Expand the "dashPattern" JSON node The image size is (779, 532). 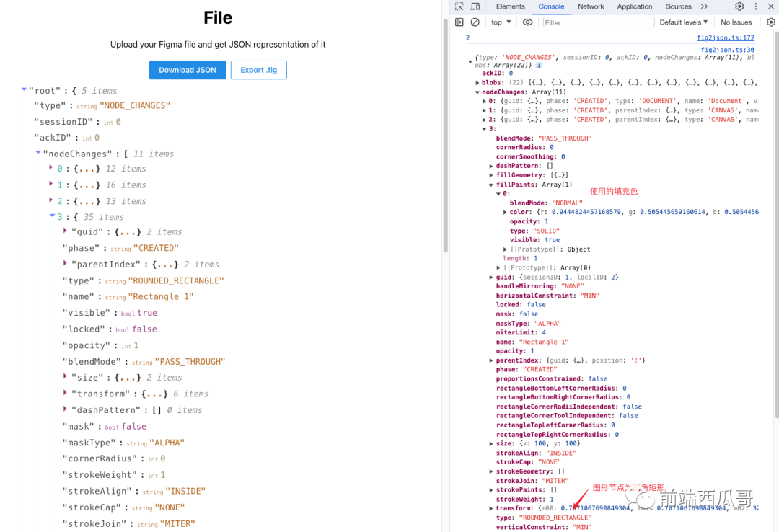[65, 409]
